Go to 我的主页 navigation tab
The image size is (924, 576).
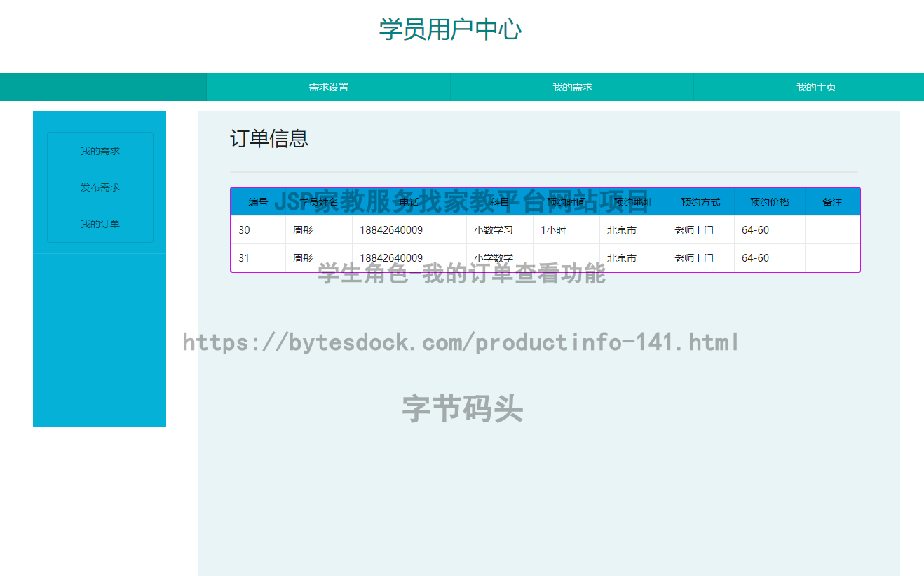pyautogui.click(x=816, y=87)
